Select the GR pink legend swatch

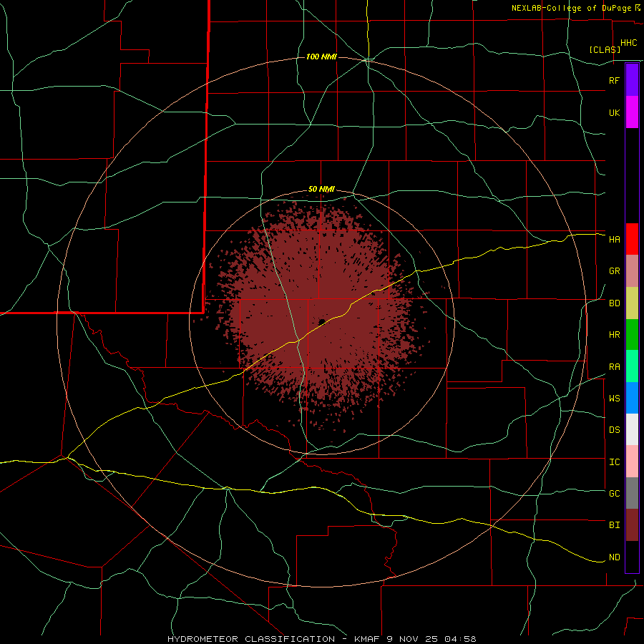click(x=632, y=271)
